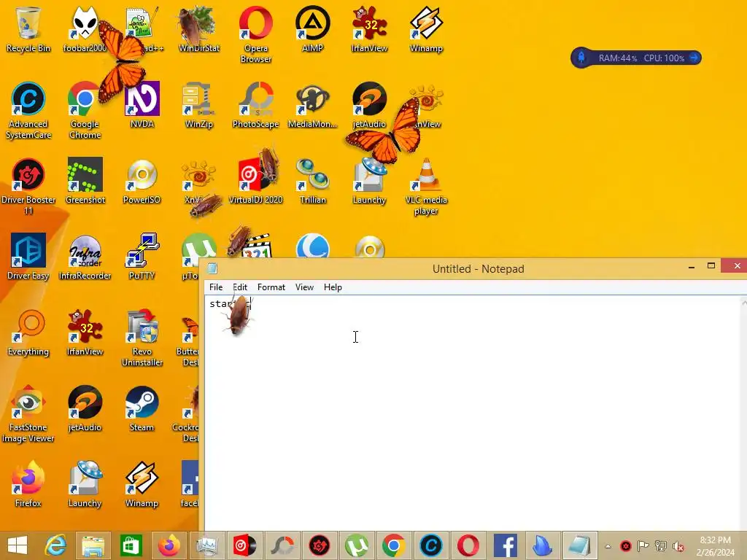
Task: Open the Greenshot desktop shortcut
Action: [x=85, y=181]
